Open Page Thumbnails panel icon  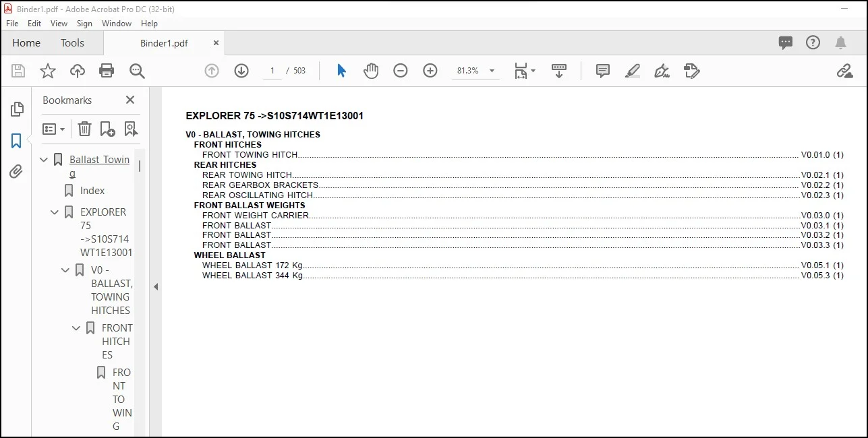pos(17,109)
